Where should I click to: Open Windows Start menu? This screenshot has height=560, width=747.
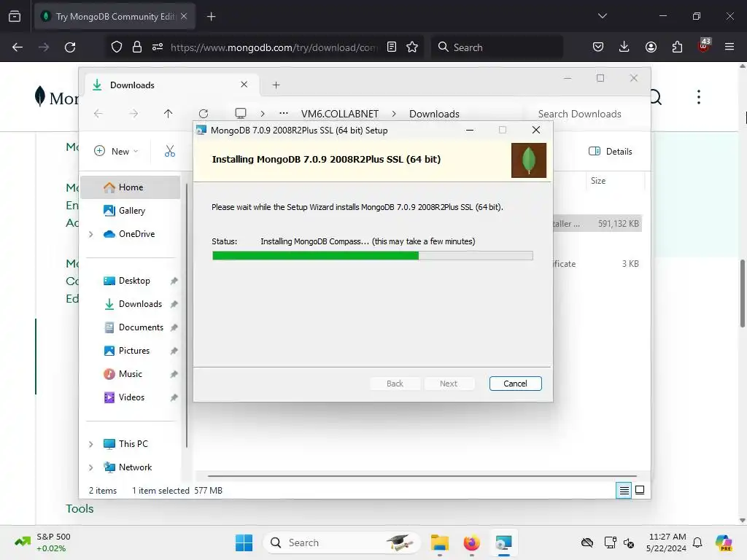click(244, 542)
